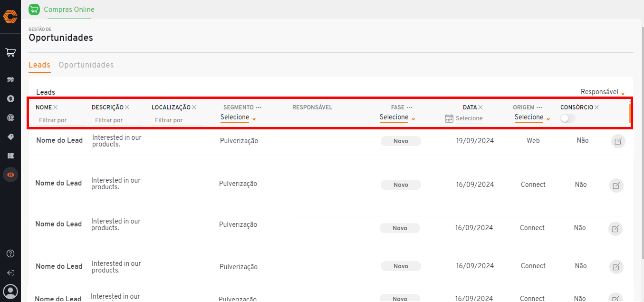Open the ticket coupon sidebar icon

click(10, 156)
